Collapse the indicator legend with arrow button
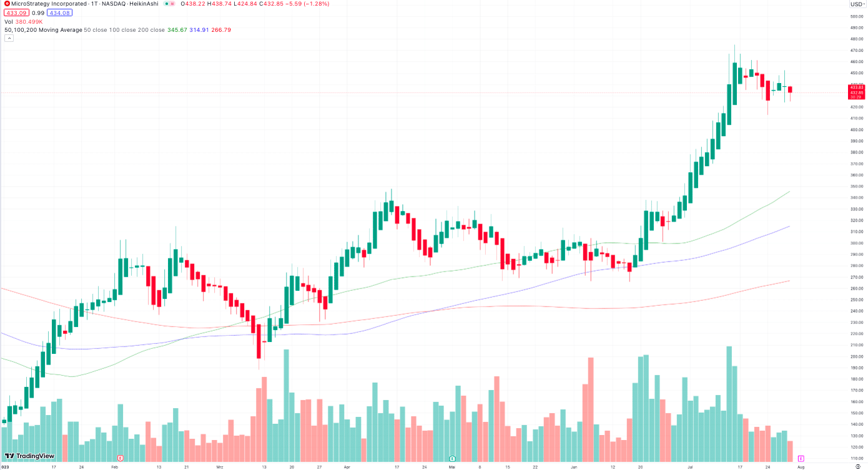 coord(9,38)
